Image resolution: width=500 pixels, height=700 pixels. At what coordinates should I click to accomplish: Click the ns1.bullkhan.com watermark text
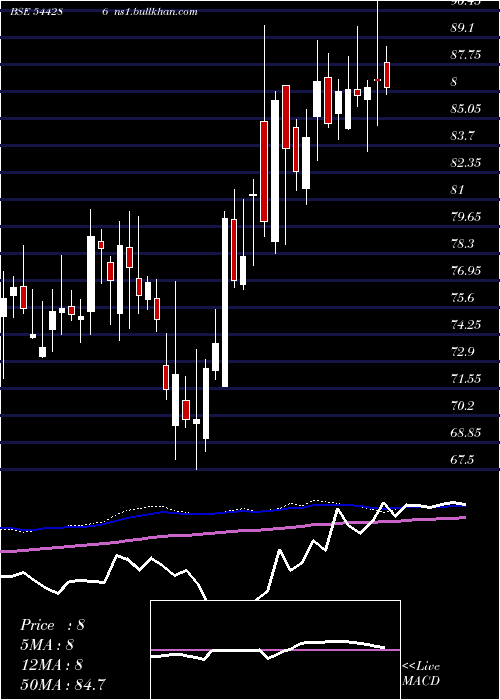click(x=156, y=12)
